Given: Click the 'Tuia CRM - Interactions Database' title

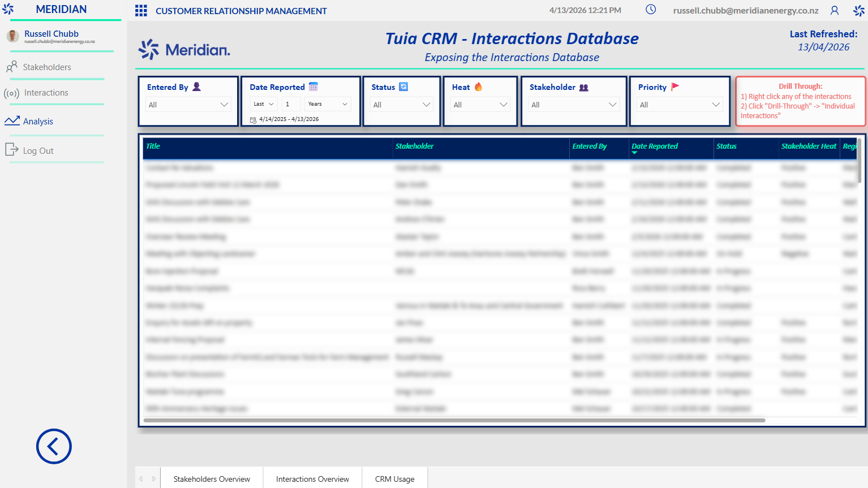Looking at the screenshot, I should pyautogui.click(x=512, y=38).
